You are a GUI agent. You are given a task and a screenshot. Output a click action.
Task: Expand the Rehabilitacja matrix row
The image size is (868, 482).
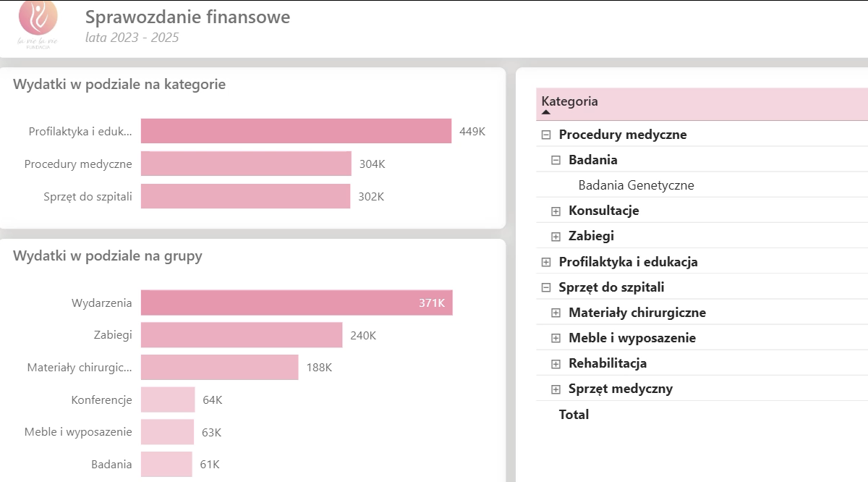(x=556, y=363)
